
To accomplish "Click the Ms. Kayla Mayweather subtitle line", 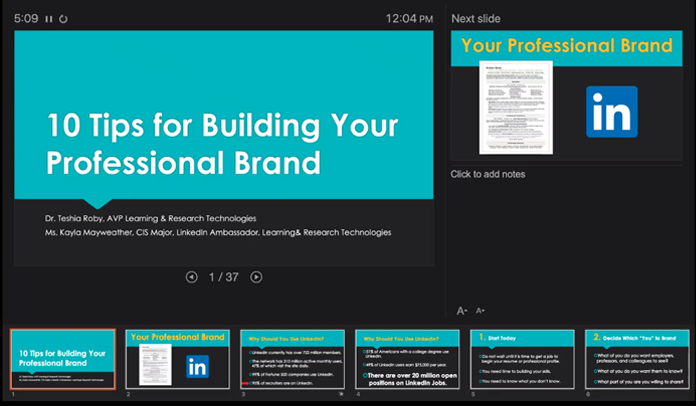I will point(218,233).
